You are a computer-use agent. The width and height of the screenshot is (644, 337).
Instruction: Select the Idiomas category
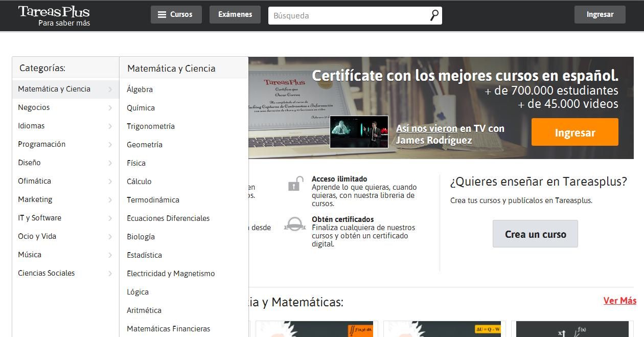[31, 126]
